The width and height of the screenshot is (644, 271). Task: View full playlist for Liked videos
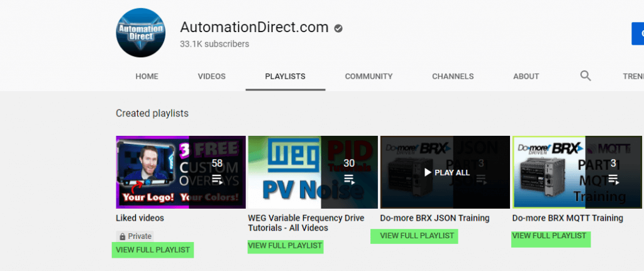pos(153,250)
